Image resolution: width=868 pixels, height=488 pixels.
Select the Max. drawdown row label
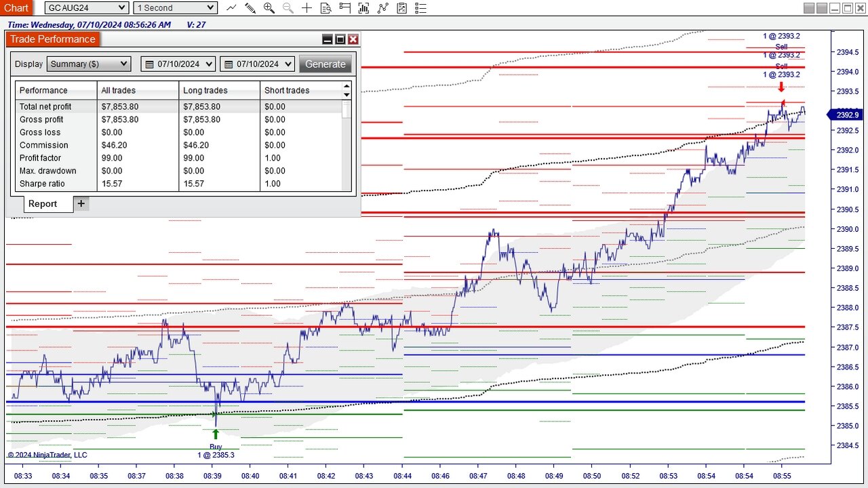tap(48, 171)
